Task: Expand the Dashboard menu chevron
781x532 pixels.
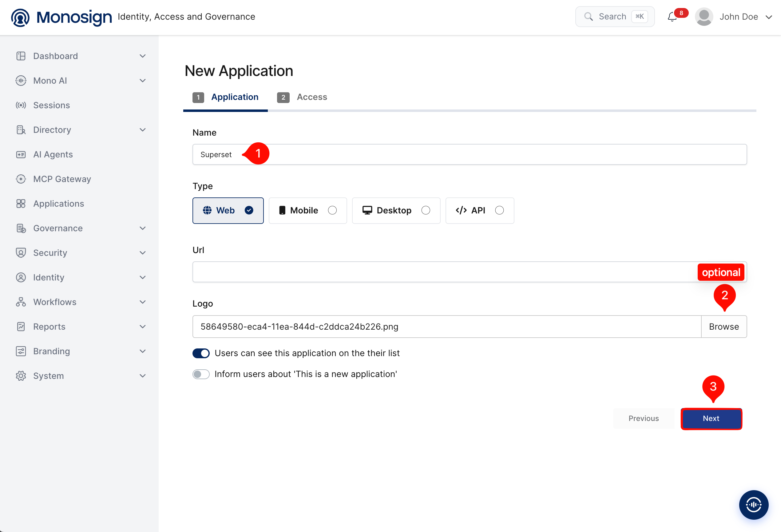Action: pos(142,56)
